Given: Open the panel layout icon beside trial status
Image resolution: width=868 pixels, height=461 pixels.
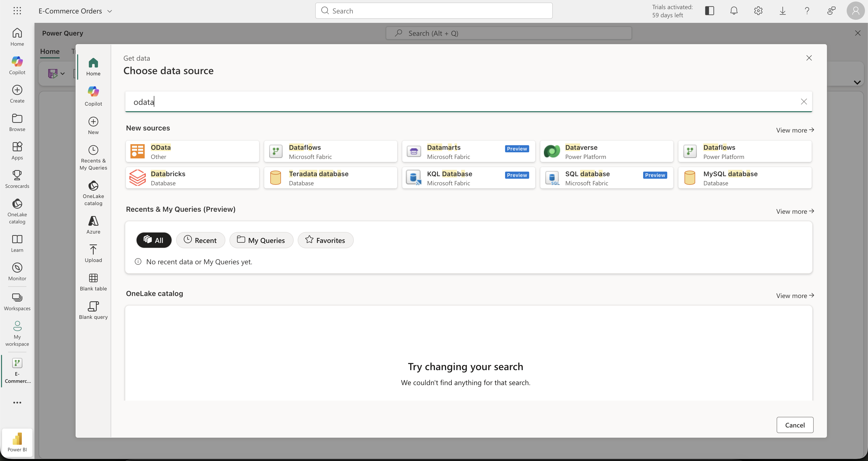Looking at the screenshot, I should pyautogui.click(x=709, y=11).
